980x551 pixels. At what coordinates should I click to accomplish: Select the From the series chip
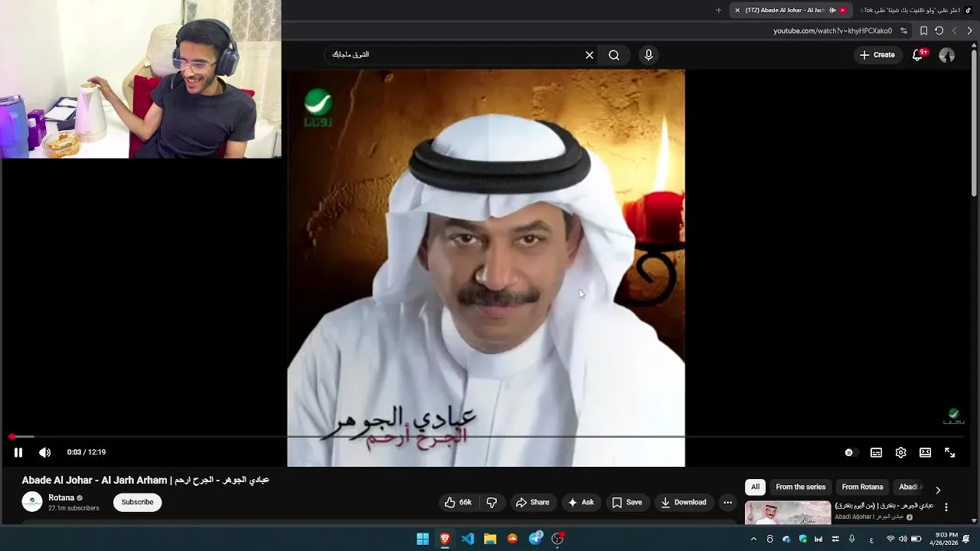coord(801,487)
